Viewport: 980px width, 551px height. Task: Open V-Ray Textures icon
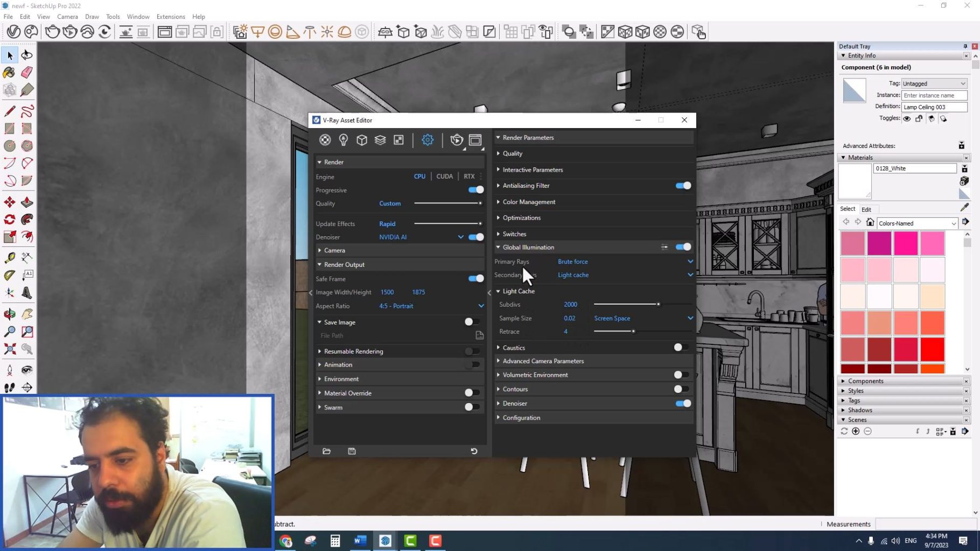[x=398, y=140]
